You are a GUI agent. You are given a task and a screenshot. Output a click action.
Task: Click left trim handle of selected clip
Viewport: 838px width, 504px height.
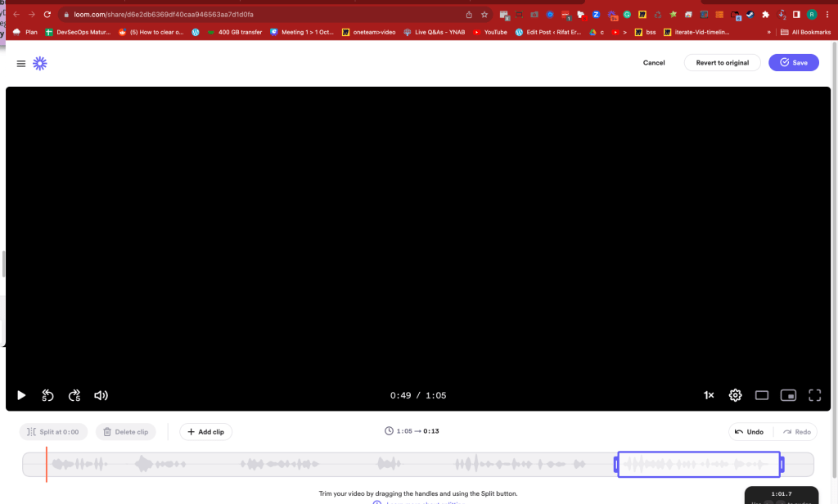click(x=616, y=465)
